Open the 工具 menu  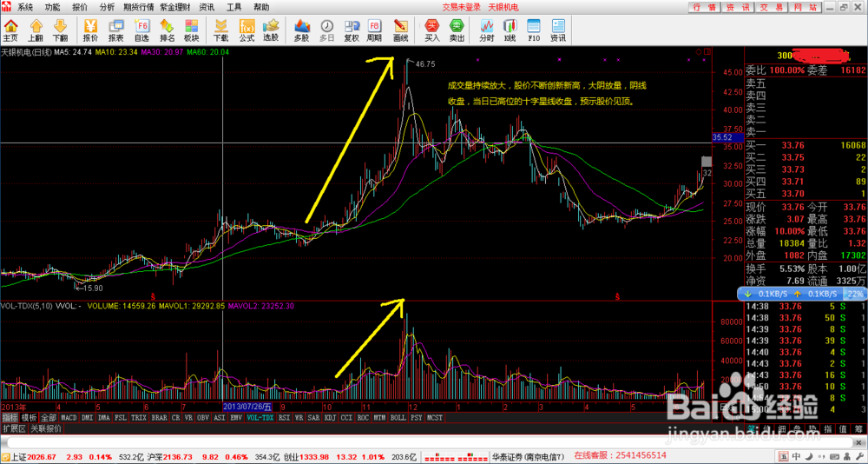pos(234,7)
